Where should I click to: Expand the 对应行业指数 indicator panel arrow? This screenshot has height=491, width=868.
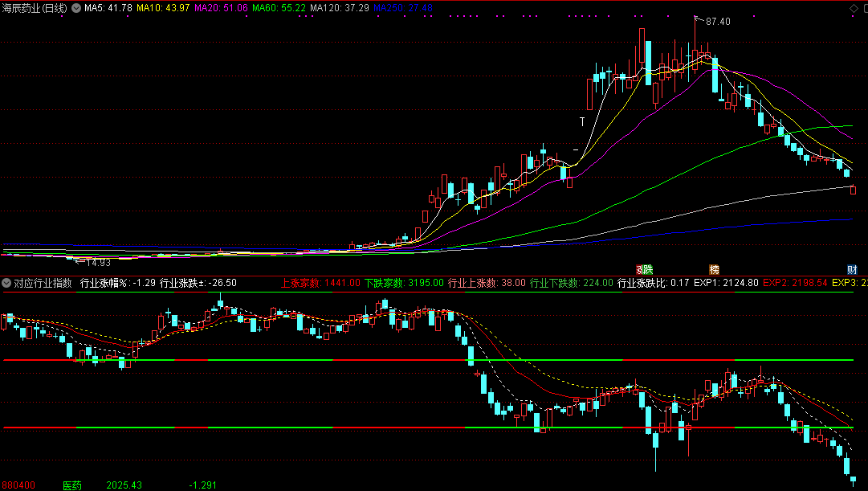click(6, 283)
